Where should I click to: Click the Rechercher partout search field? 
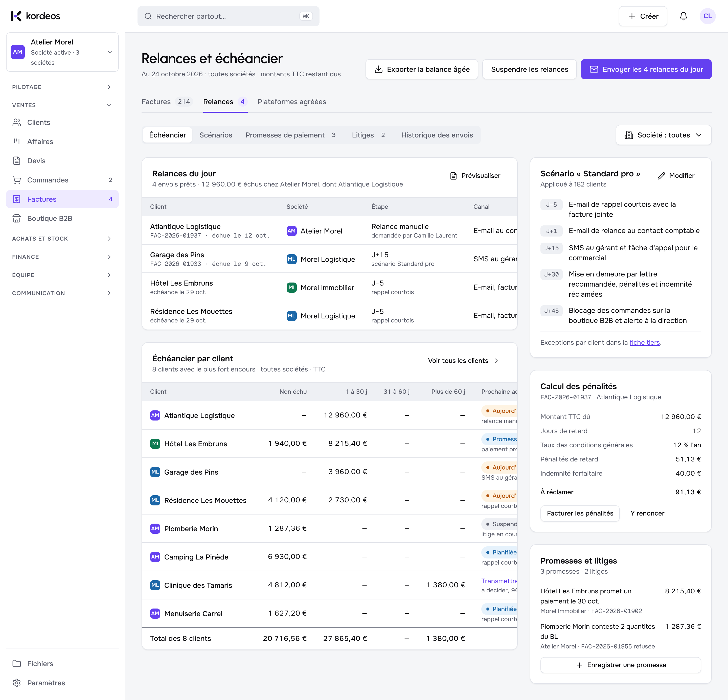(x=228, y=16)
